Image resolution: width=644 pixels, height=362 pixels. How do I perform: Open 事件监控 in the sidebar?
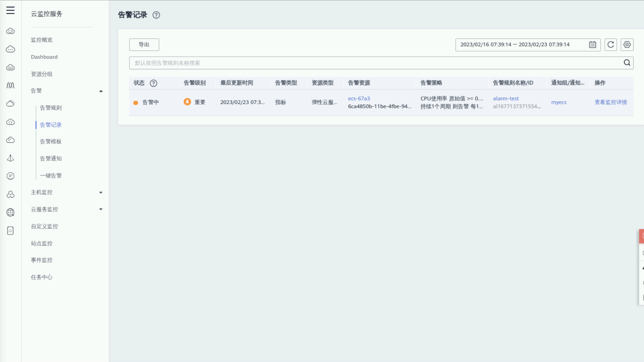point(42,260)
